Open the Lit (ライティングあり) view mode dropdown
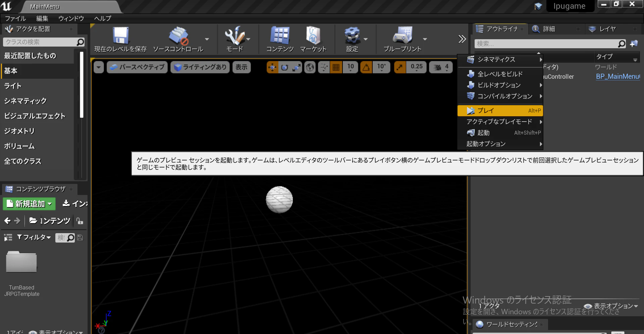 click(200, 67)
